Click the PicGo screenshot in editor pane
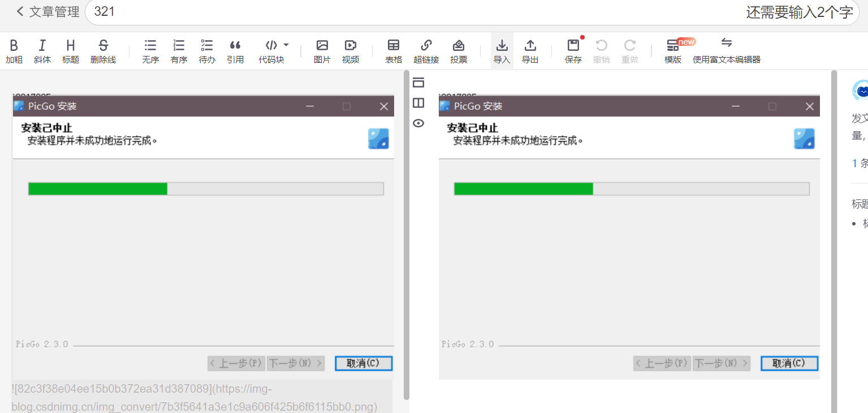Image resolution: width=868 pixels, height=413 pixels. pos(203,237)
